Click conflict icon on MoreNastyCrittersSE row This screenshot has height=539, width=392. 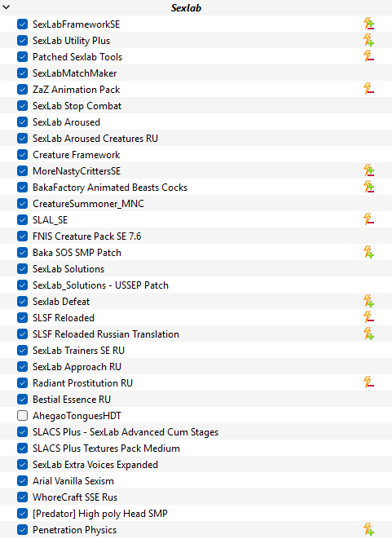click(x=368, y=171)
